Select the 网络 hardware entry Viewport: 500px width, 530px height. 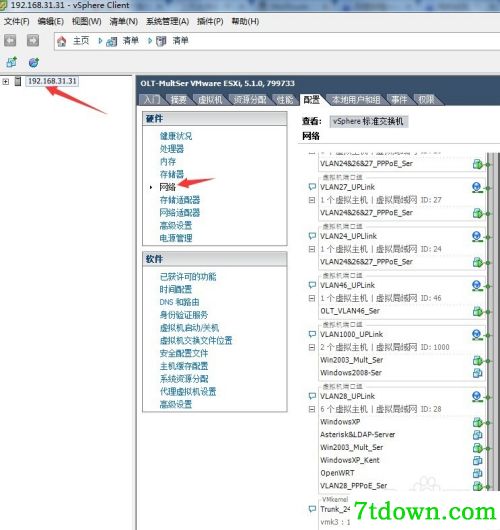coord(168,187)
